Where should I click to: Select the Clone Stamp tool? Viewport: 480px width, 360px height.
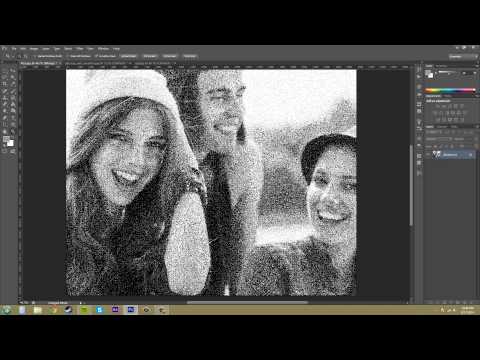pos(5,98)
